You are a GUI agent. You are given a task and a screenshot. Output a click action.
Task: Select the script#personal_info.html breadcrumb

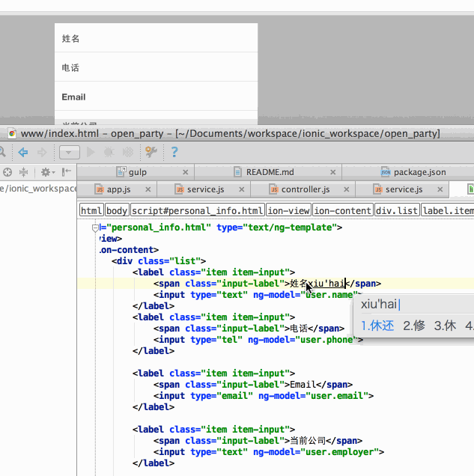[x=198, y=211]
